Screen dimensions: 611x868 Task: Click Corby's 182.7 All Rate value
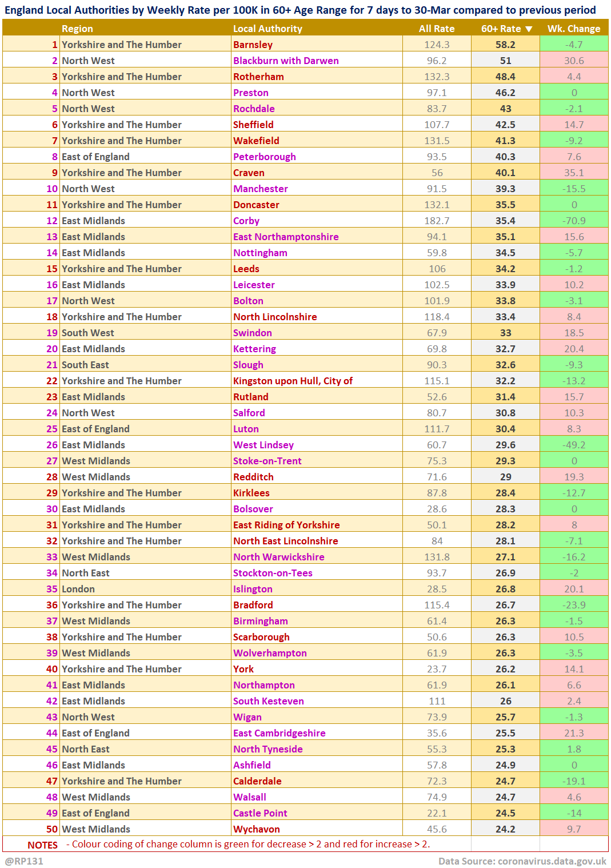point(437,221)
